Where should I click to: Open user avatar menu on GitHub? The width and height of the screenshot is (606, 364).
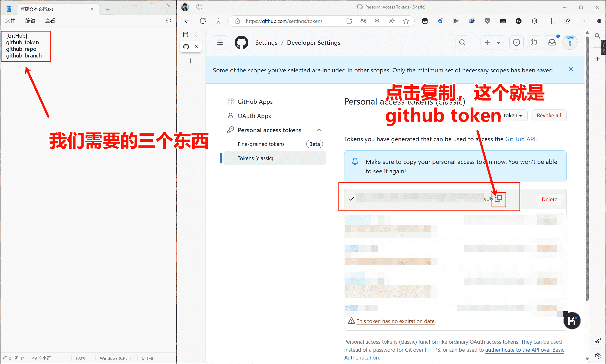pyautogui.click(x=570, y=42)
